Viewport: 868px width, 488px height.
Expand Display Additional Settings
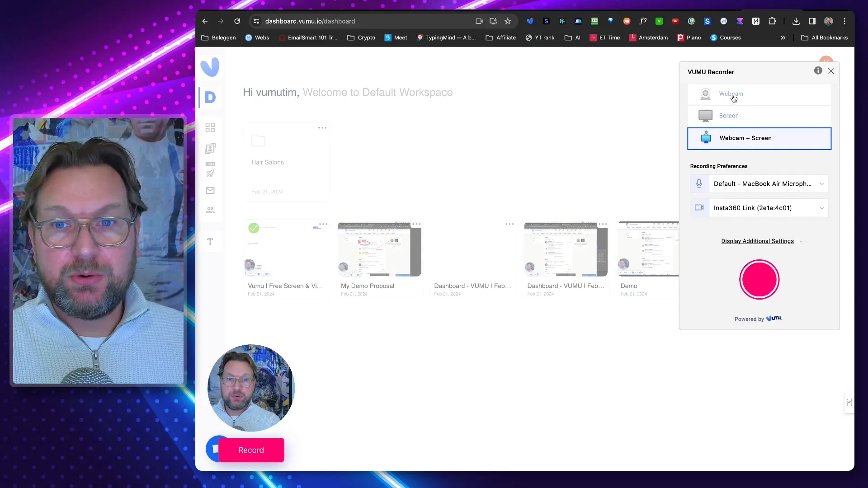762,241
